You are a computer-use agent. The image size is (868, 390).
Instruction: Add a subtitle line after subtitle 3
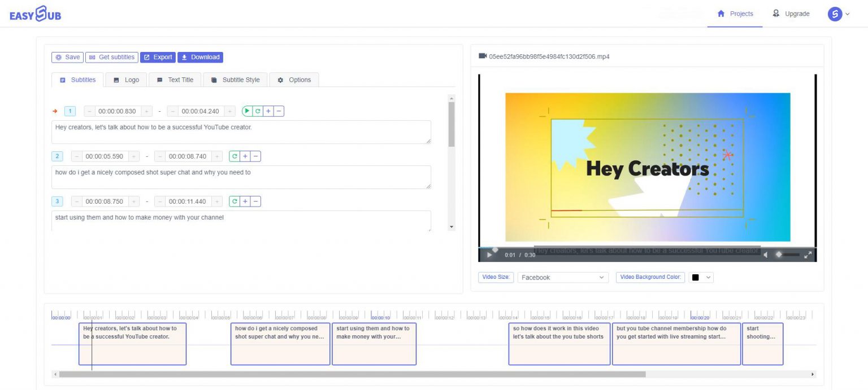245,201
